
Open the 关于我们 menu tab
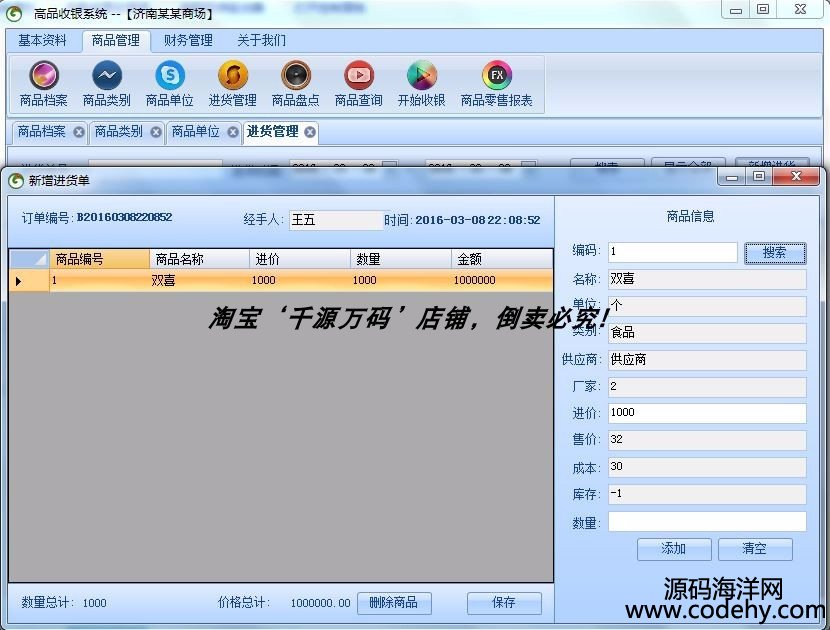pyautogui.click(x=261, y=41)
